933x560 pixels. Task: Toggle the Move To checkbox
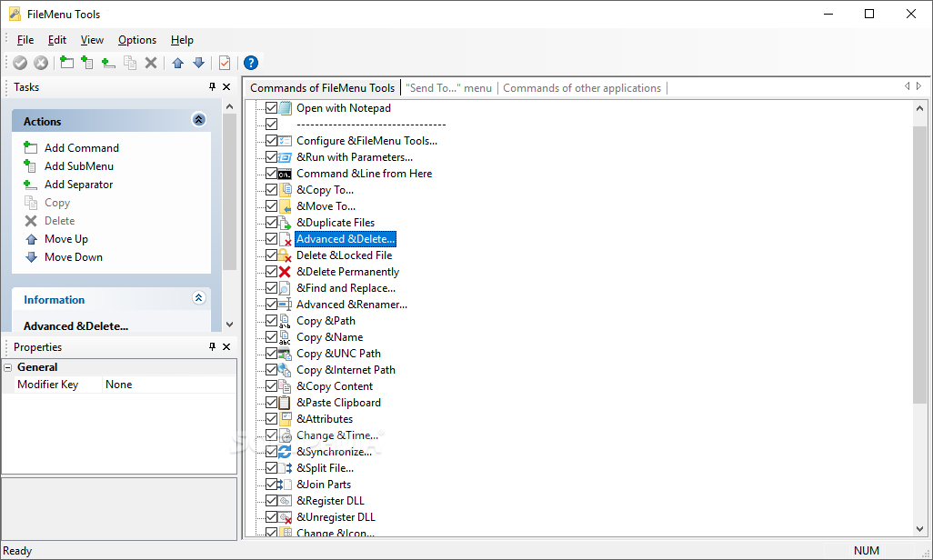coord(271,205)
